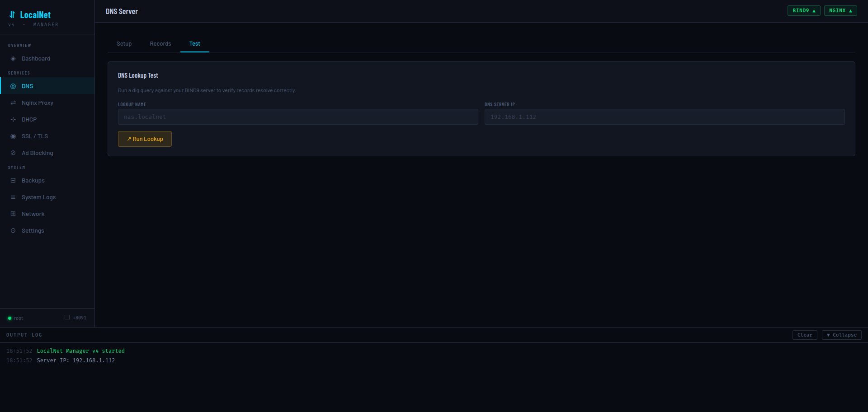Click the Dashboard diamond icon

click(13, 59)
